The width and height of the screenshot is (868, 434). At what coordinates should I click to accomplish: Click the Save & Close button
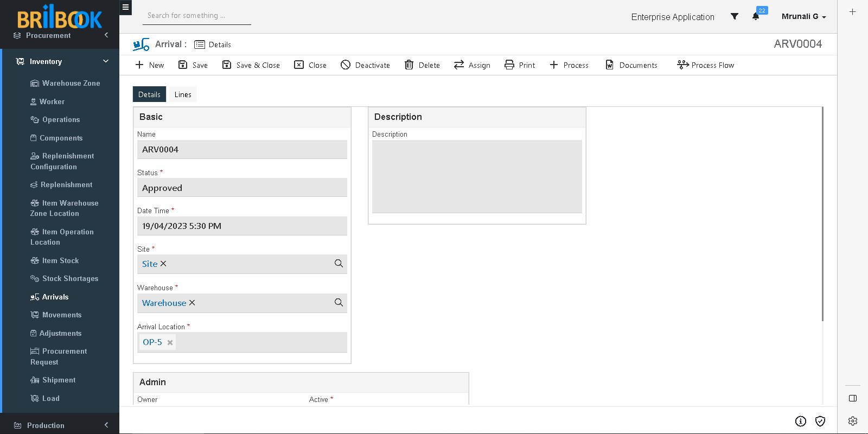tap(251, 65)
